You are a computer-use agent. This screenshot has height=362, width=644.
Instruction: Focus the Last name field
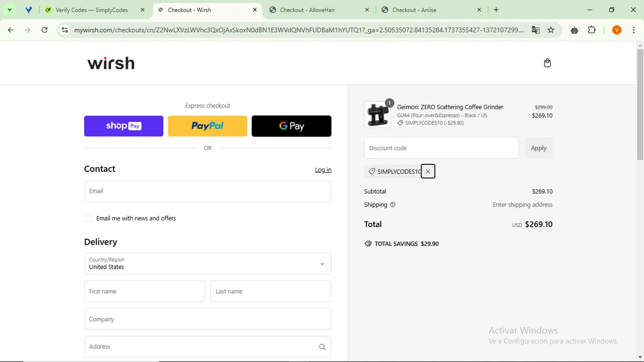(270, 291)
